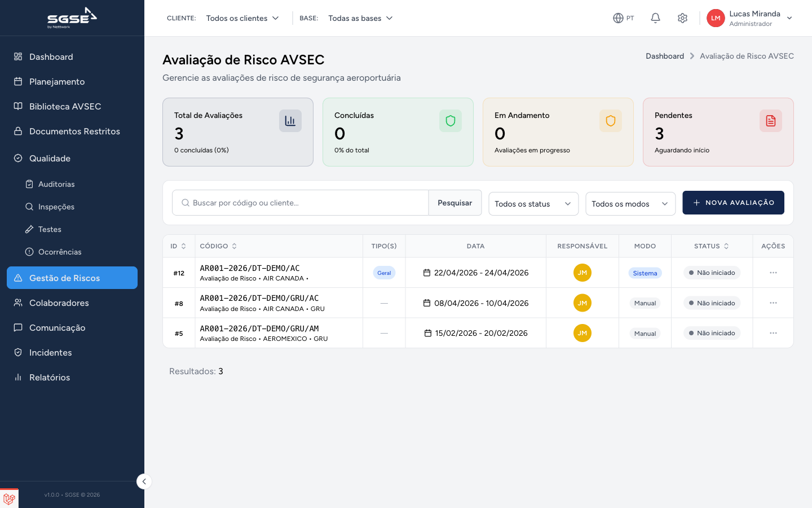The width and height of the screenshot is (812, 508).
Task: Click the Total de Avaliações chart icon
Action: pos(290,121)
